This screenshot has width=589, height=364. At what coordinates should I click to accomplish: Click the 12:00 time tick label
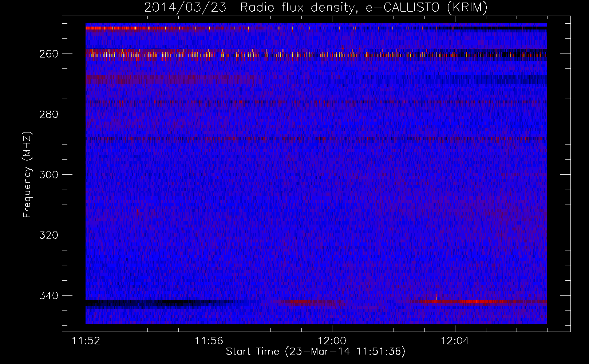coord(332,341)
